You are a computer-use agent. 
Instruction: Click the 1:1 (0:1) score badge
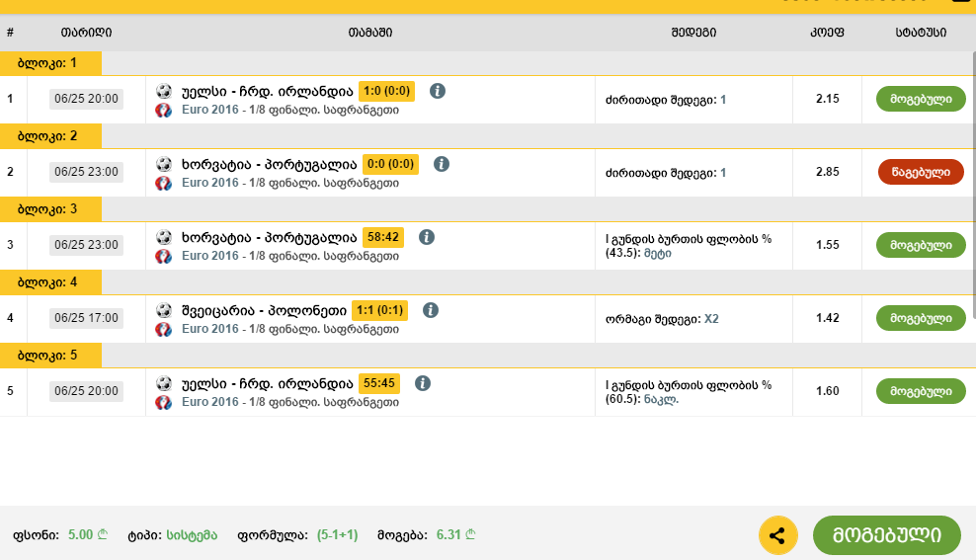click(x=379, y=310)
